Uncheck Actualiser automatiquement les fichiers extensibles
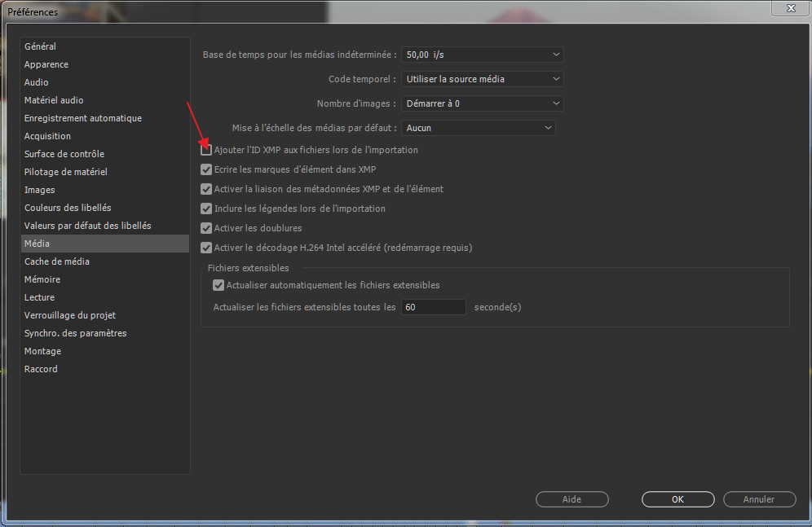812x527 pixels. pyautogui.click(x=218, y=285)
